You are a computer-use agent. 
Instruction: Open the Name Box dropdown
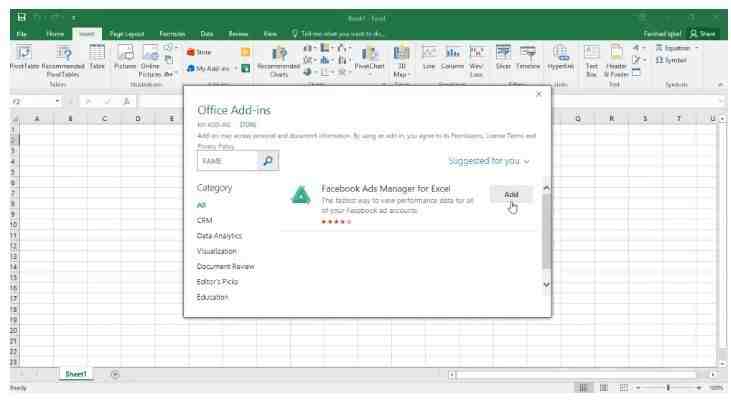57,101
